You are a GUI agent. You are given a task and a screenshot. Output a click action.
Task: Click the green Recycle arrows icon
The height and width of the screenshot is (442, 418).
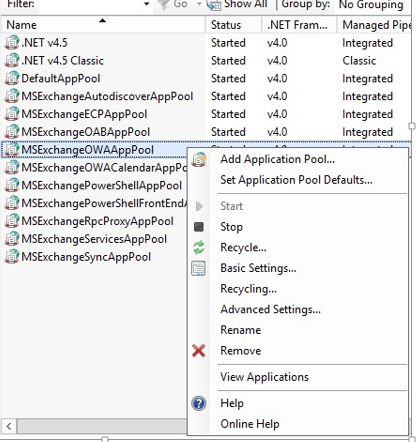(199, 248)
